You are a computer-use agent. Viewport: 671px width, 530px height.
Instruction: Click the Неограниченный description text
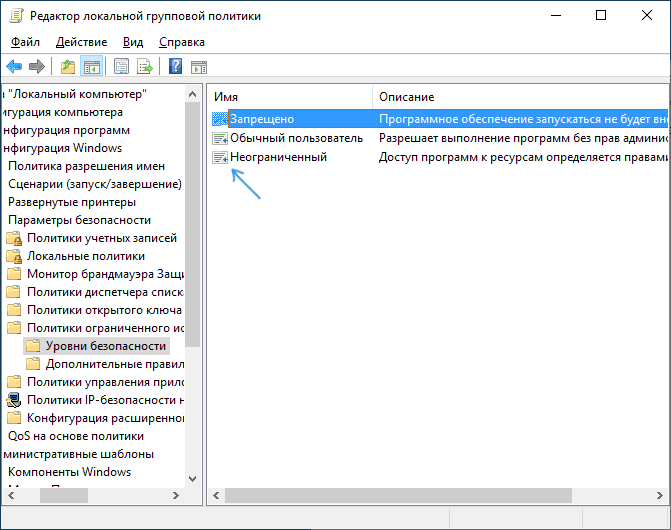pos(523,157)
